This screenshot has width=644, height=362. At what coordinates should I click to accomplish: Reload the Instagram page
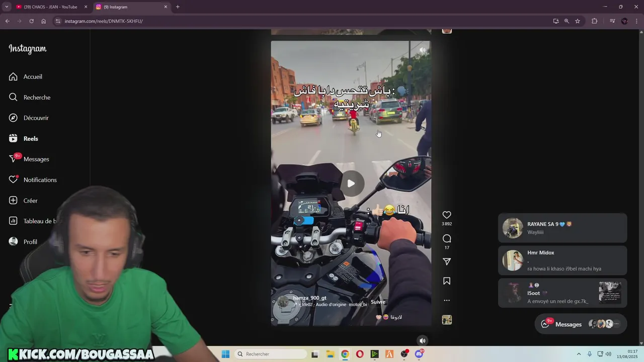coord(31,21)
